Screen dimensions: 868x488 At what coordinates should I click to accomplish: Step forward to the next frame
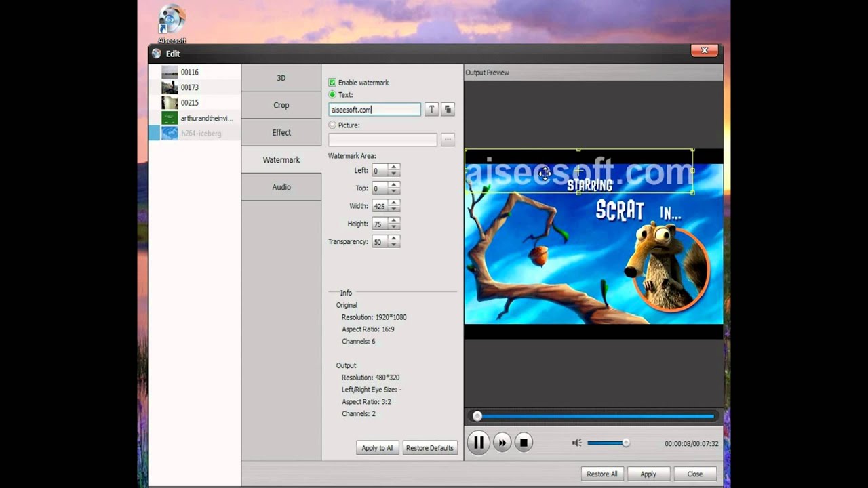pos(502,443)
